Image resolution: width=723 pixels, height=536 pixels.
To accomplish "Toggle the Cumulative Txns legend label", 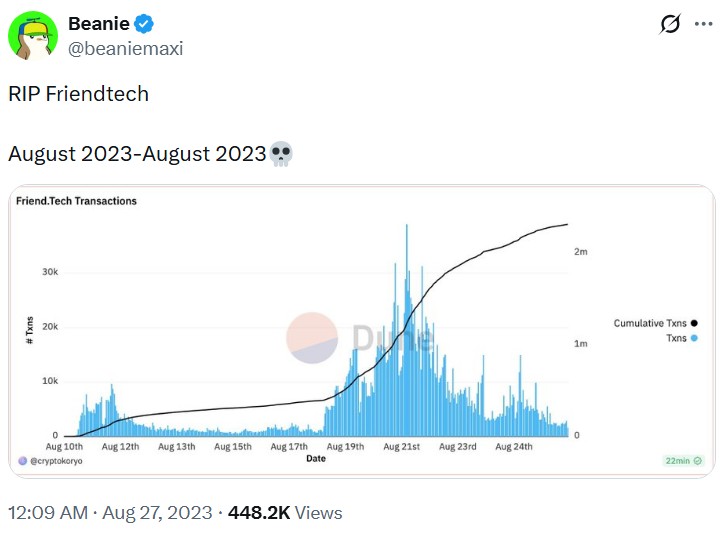I will [x=650, y=323].
